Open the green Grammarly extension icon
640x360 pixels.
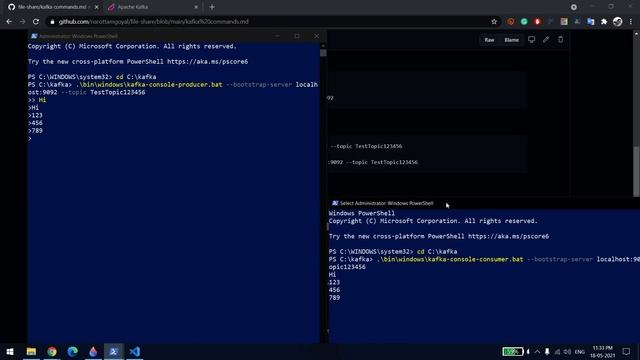(524, 22)
